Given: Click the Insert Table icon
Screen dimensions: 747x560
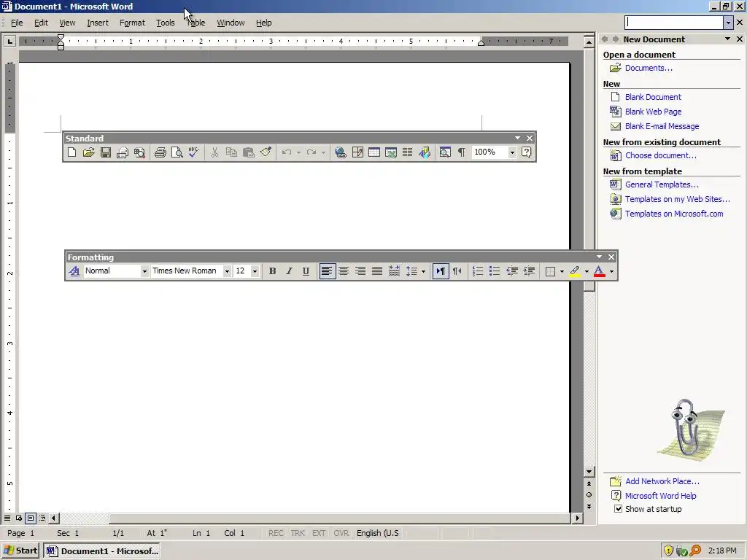Looking at the screenshot, I should pos(374,152).
